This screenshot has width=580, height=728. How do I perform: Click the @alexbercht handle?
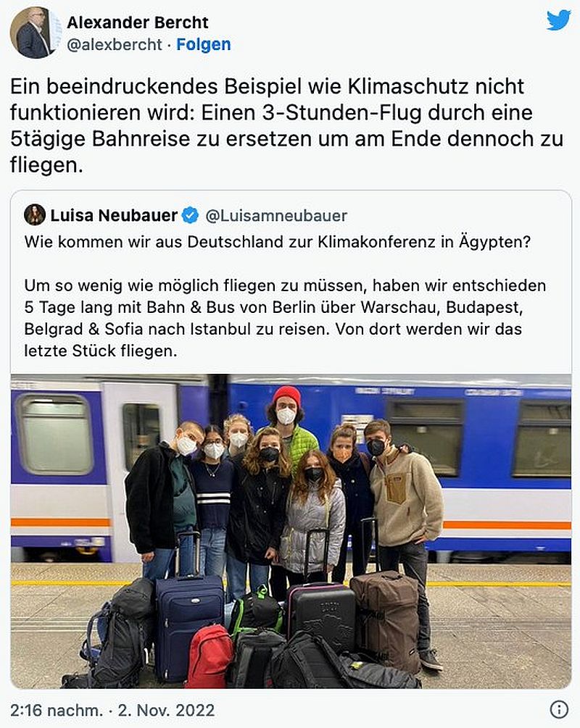[x=115, y=45]
